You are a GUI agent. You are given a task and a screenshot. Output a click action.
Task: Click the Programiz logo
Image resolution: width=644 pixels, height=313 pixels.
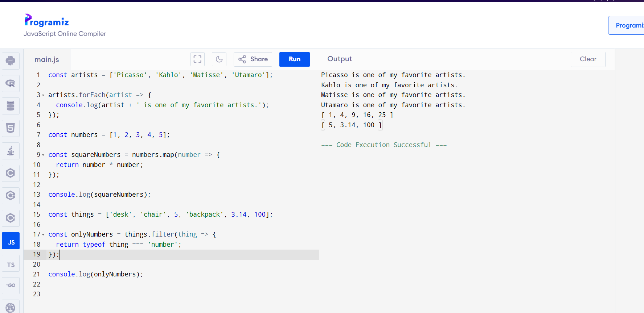pos(47,21)
